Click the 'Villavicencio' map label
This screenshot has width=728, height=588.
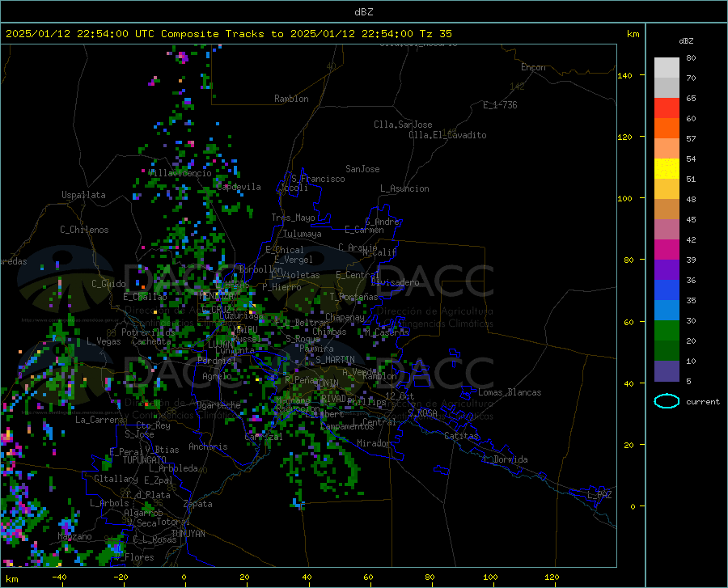pos(180,173)
